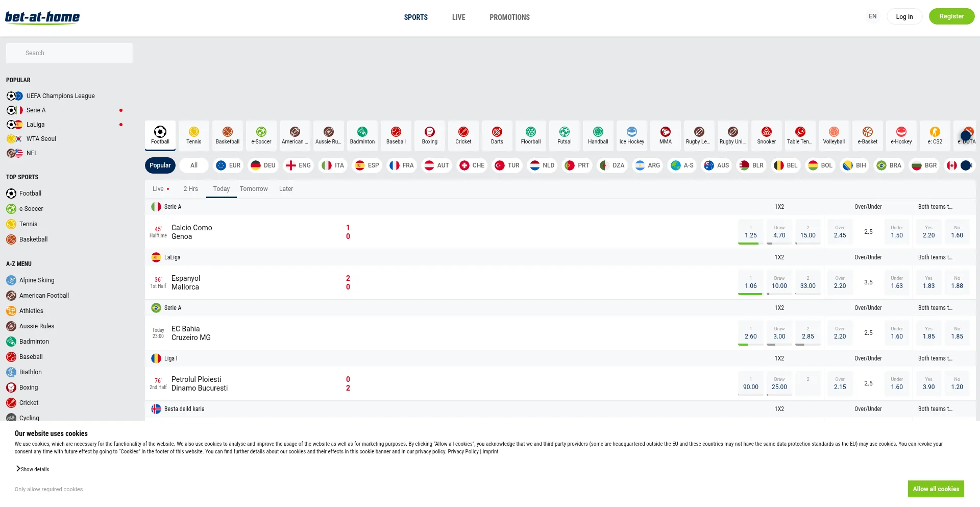Image resolution: width=980 pixels, height=507 pixels.
Task: Click the green Register button
Action: point(952,16)
